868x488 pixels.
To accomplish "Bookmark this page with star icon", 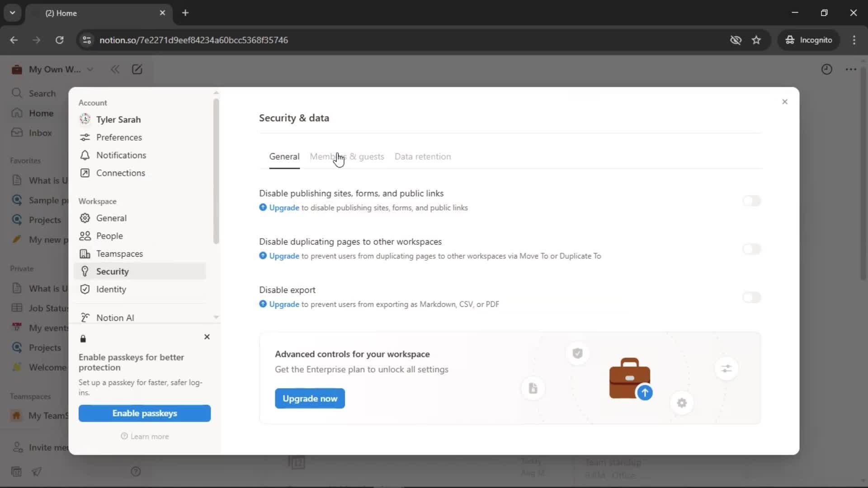I will pos(756,40).
